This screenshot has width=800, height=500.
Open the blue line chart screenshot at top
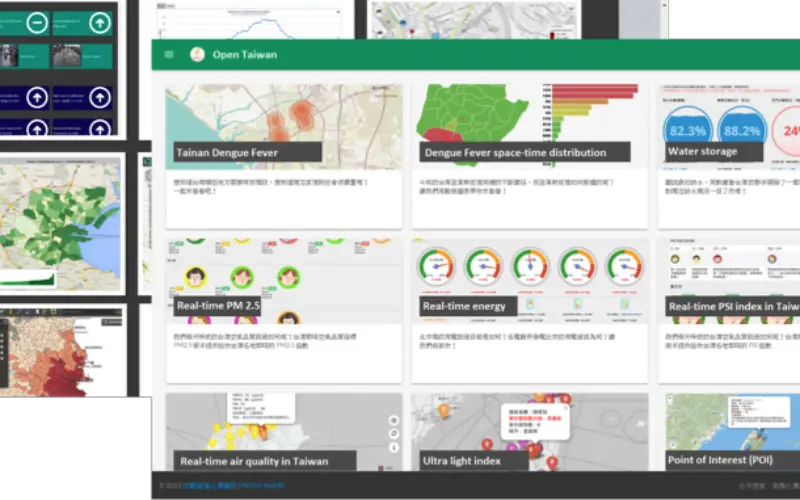(x=250, y=20)
